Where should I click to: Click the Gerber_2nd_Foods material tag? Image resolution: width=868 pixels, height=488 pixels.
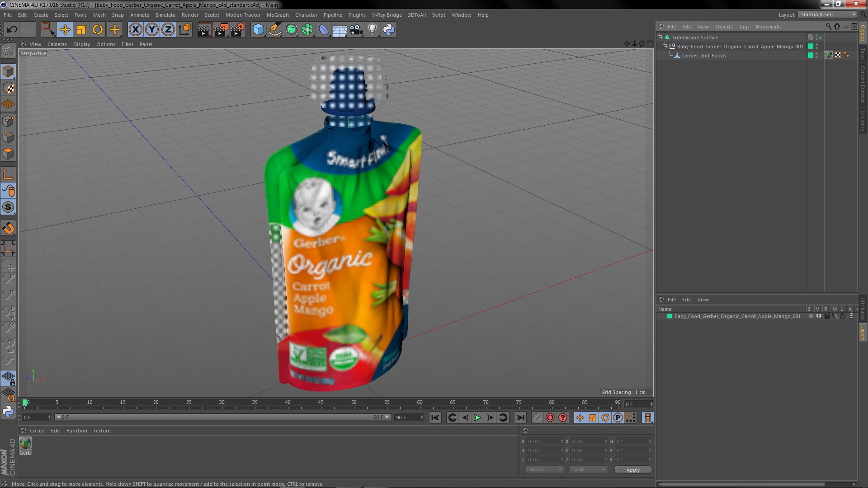[829, 55]
